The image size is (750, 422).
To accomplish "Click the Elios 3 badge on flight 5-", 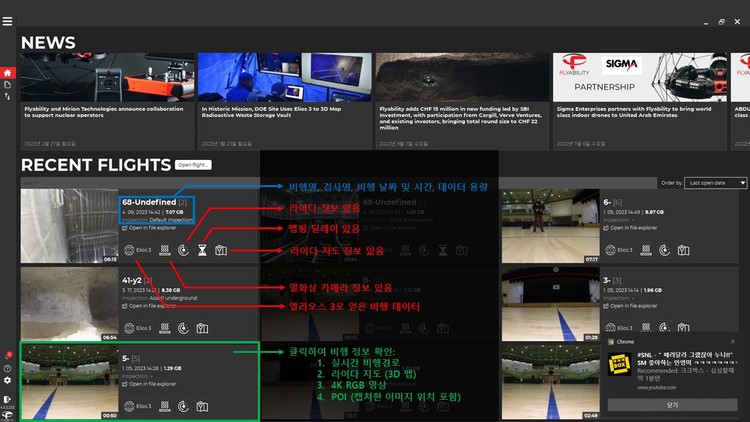I will coord(138,406).
